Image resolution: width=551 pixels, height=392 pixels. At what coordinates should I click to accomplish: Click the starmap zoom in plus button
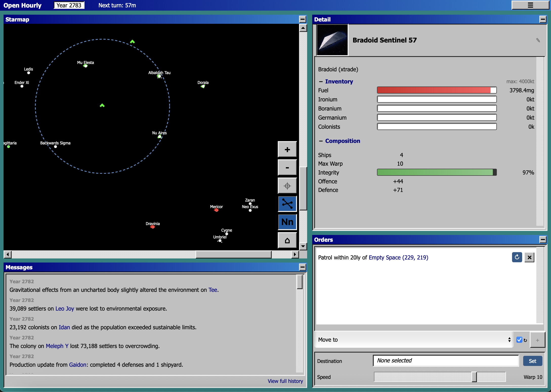287,149
